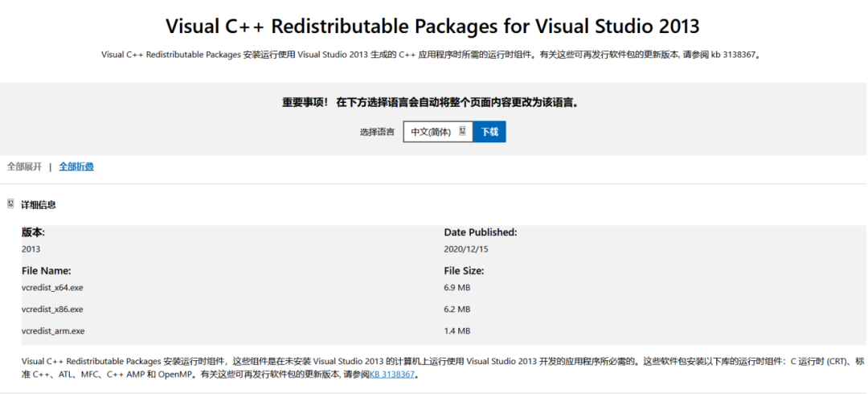868x394 pixels.
Task: Click the 选择语言 label
Action: click(x=378, y=132)
